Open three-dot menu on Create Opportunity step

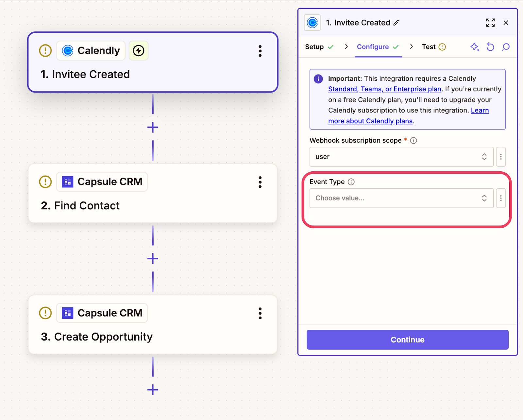(260, 313)
